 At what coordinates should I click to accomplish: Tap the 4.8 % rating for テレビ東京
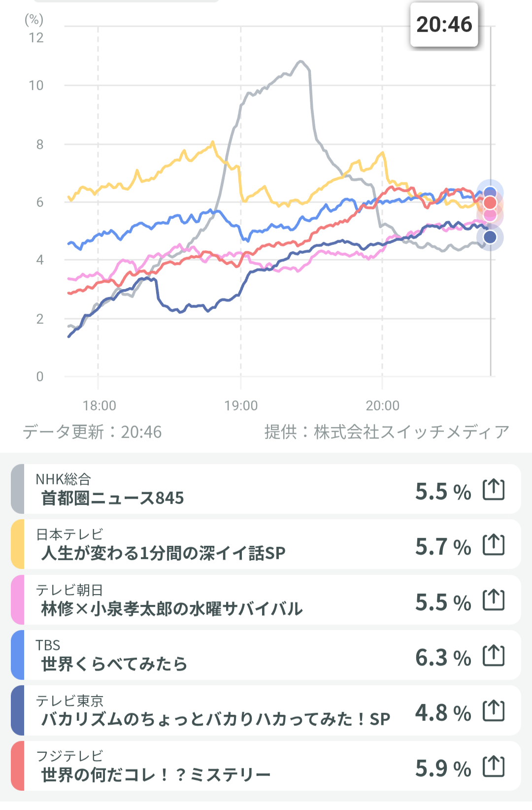pos(443,712)
